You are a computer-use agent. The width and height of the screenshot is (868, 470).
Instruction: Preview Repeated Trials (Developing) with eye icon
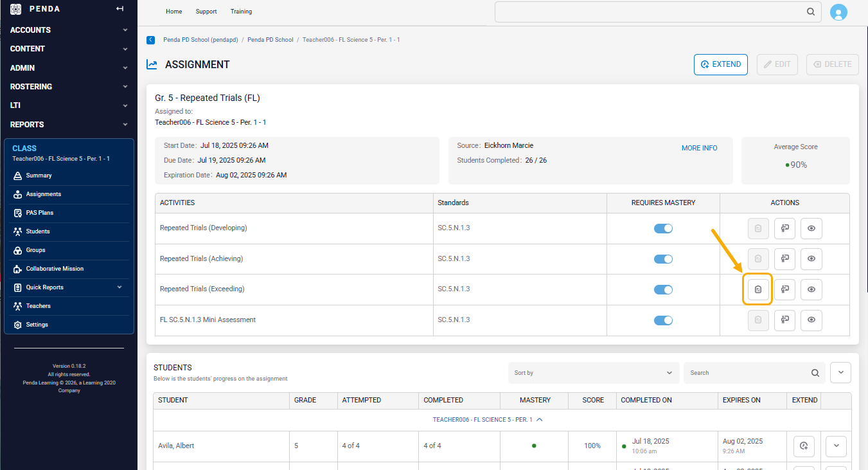pyautogui.click(x=811, y=228)
